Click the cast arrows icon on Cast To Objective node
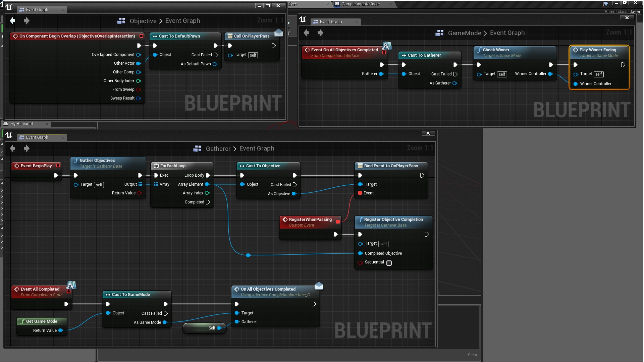Screen dimensions: 644x362 (x=243, y=166)
